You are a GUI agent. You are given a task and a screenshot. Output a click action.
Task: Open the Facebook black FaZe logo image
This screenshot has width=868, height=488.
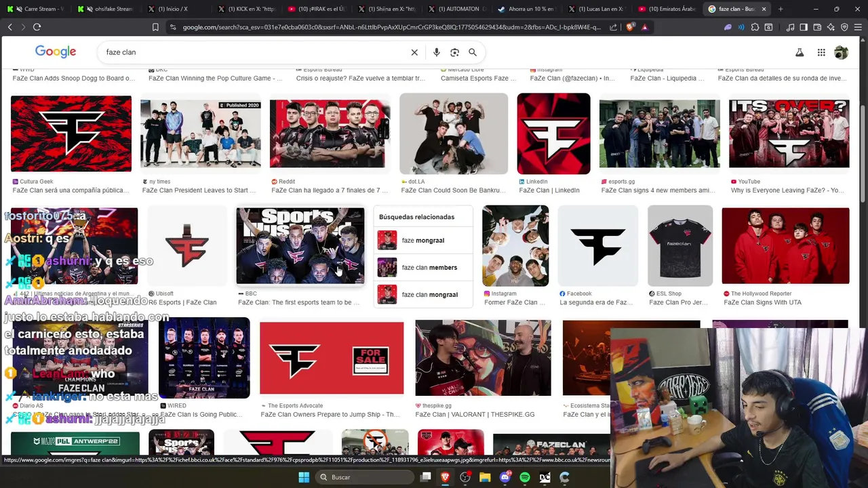[598, 246]
